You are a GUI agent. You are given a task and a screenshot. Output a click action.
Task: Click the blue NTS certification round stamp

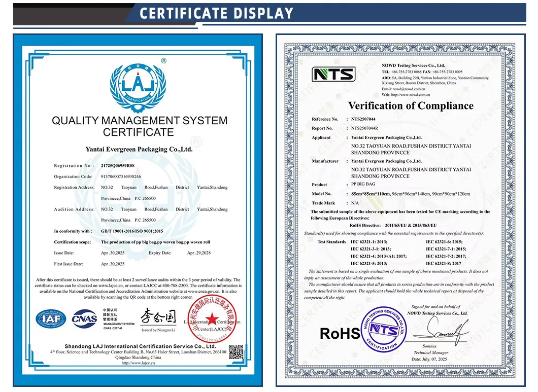(x=384, y=330)
